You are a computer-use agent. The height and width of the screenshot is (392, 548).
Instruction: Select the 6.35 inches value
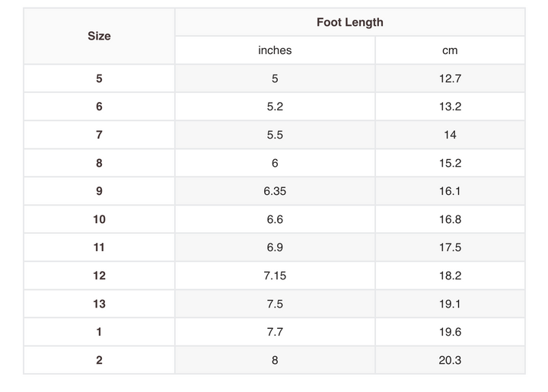pos(275,191)
